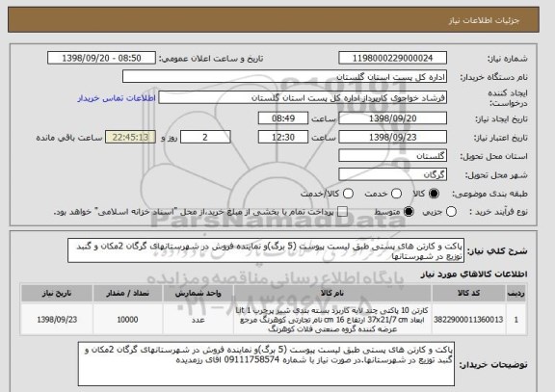Click the request creator name field
Screen dimensions: 555x392
(x=303, y=97)
